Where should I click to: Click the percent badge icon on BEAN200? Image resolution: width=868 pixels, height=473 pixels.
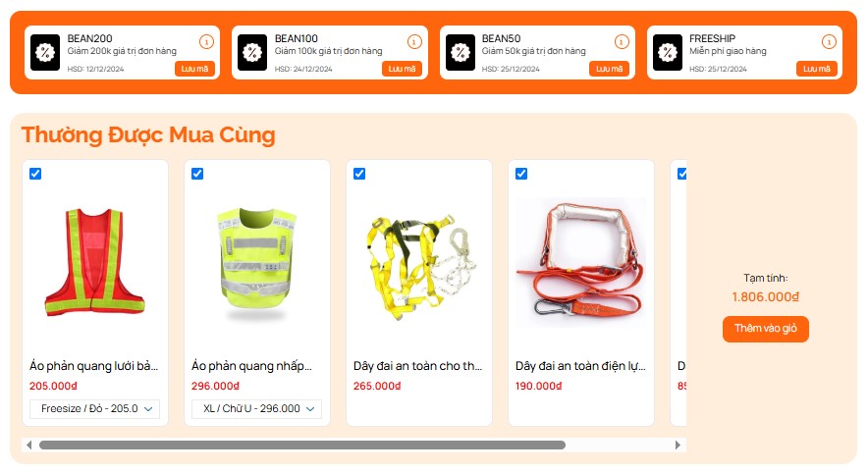coord(45,53)
